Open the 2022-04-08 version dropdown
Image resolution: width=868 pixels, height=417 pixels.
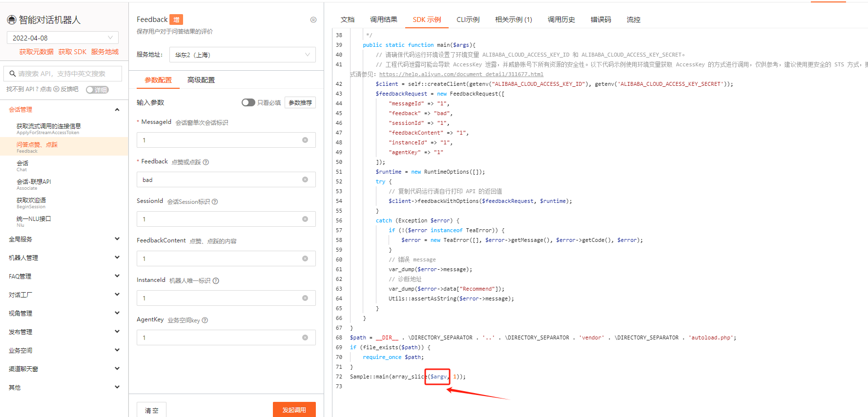62,38
